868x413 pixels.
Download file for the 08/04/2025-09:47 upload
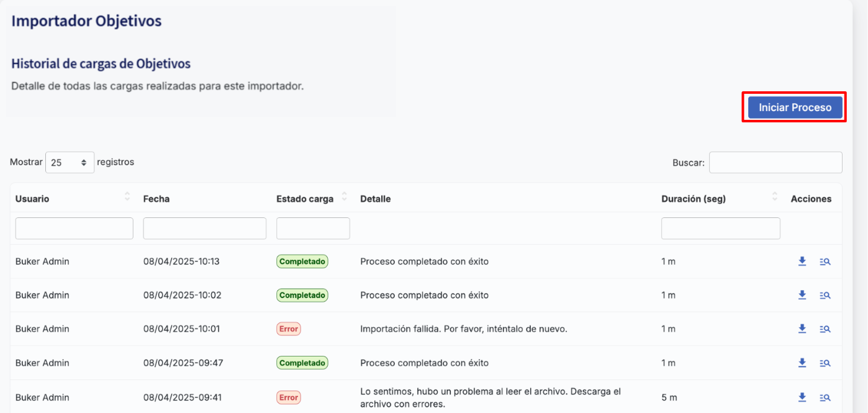[802, 363]
